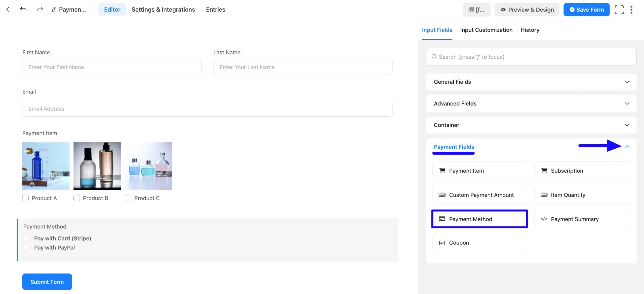The height and width of the screenshot is (294, 644).
Task: Copy the form shortcode
Action: [476, 10]
